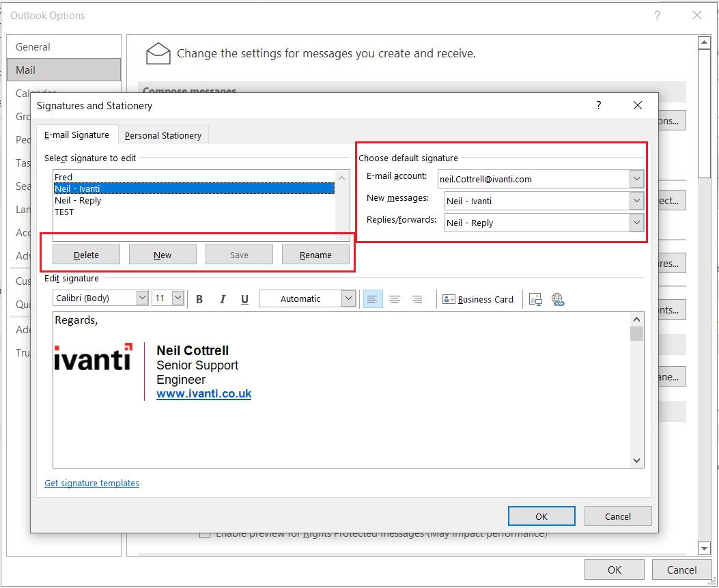Click the New button to create a signature
The height and width of the screenshot is (588, 719).
(163, 254)
